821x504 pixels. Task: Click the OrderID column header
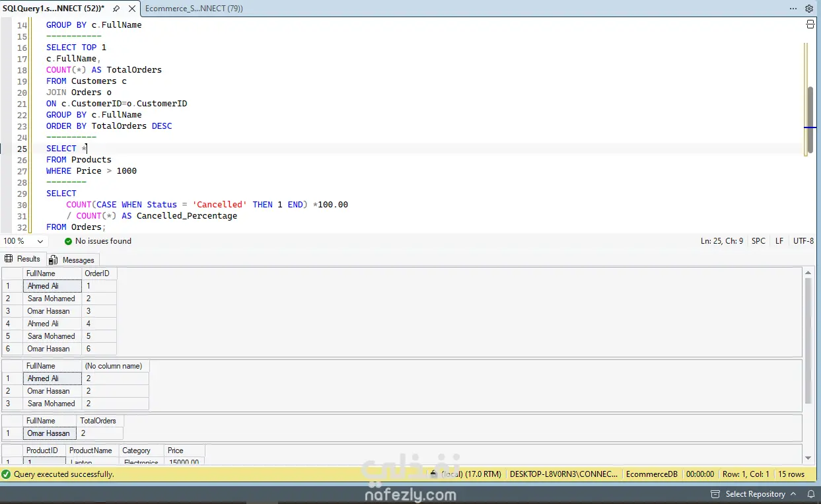pos(98,273)
